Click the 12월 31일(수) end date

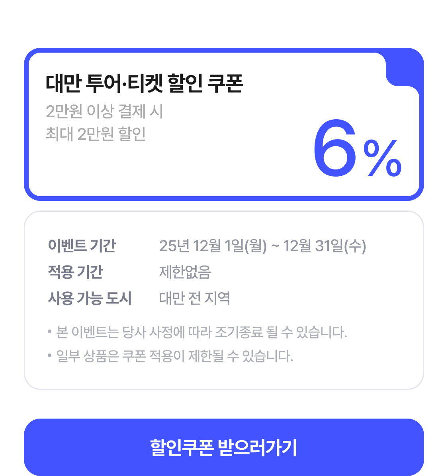tap(324, 246)
